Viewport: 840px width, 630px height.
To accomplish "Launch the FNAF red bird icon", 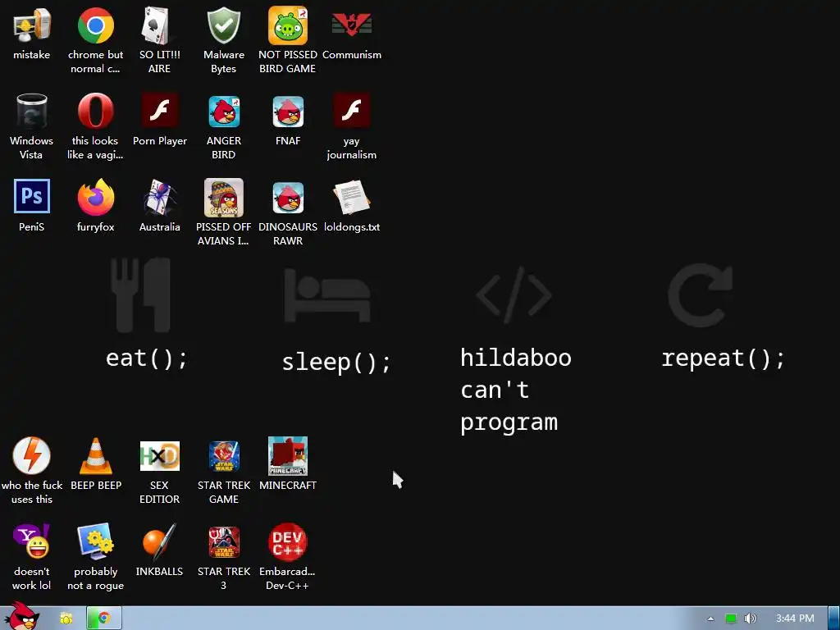I will pyautogui.click(x=288, y=112).
